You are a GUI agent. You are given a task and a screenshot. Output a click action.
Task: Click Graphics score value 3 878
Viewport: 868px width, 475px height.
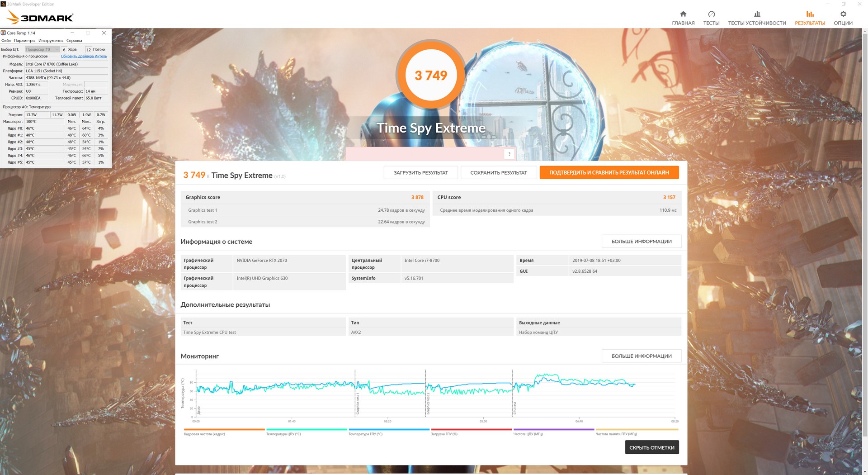coord(417,197)
